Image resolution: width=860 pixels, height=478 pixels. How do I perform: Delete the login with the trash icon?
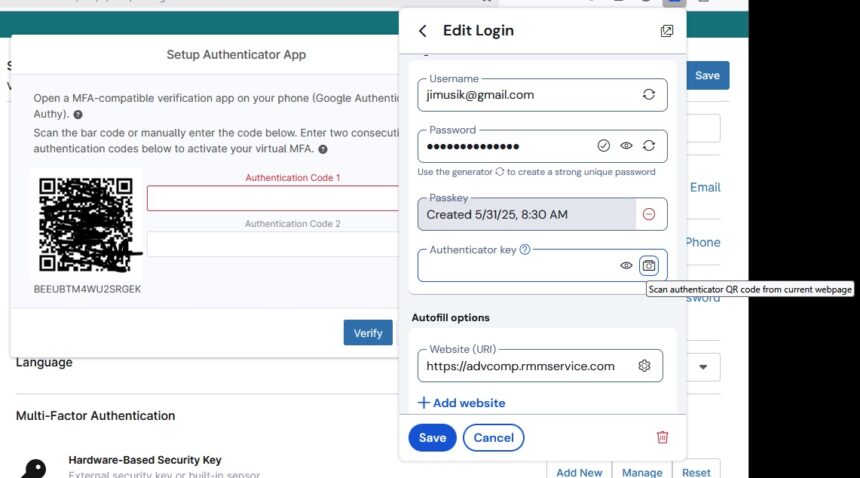(x=663, y=437)
